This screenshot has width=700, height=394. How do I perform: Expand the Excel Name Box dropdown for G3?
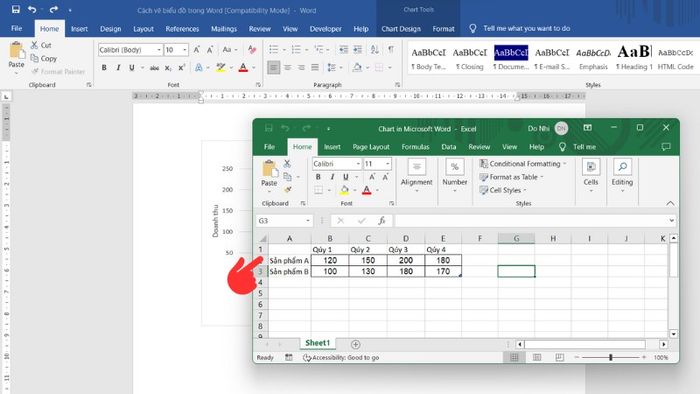point(308,221)
